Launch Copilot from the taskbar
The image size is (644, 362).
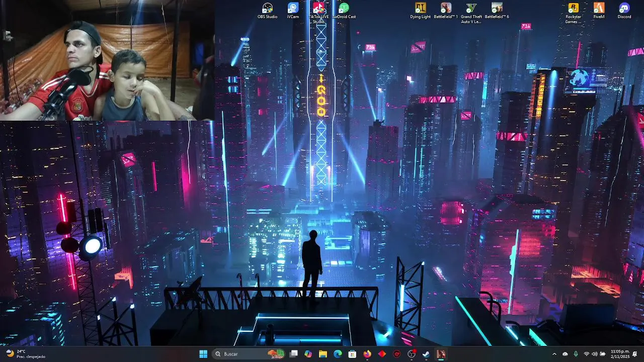308,354
